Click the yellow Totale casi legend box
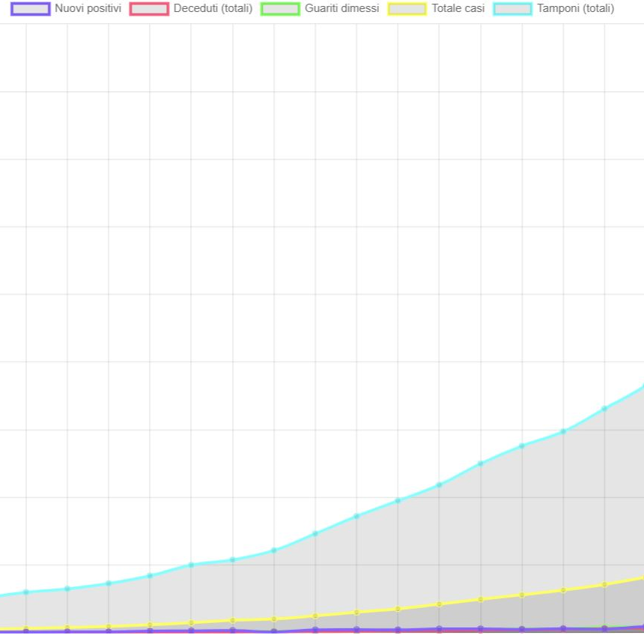644x644 pixels. (x=407, y=9)
